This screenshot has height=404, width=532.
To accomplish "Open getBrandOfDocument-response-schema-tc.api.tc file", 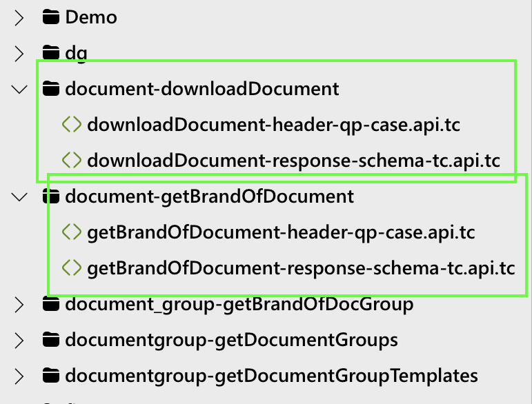I will click(301, 268).
